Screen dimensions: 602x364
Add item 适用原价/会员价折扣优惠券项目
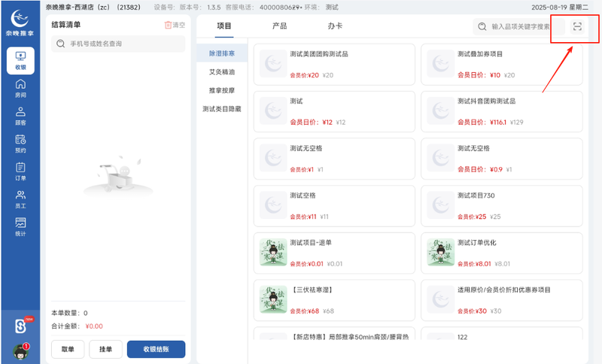pos(502,300)
